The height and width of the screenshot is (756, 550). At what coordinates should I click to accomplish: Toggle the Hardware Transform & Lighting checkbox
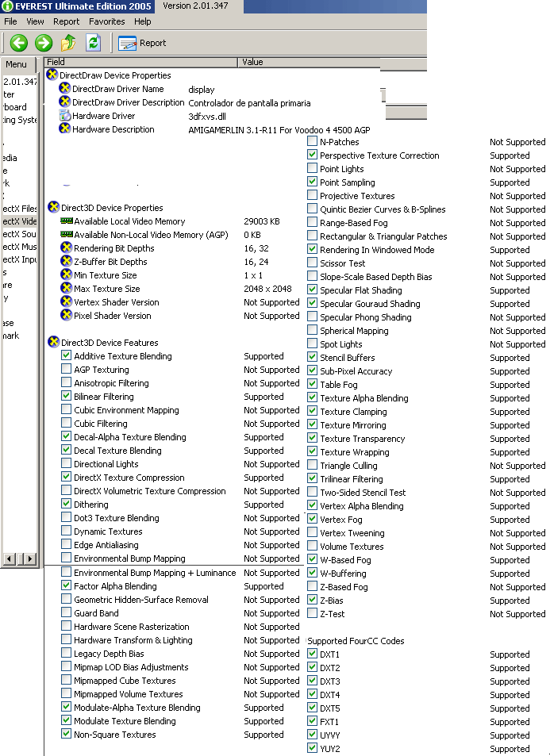(66, 639)
